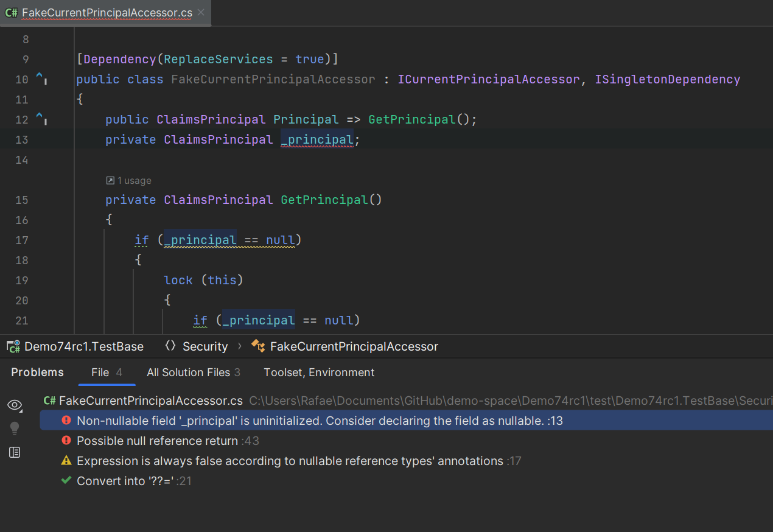This screenshot has width=773, height=532.
Task: Close the FakeCurrentPrincipalAccessor.cs editor tab
Action: [201, 12]
